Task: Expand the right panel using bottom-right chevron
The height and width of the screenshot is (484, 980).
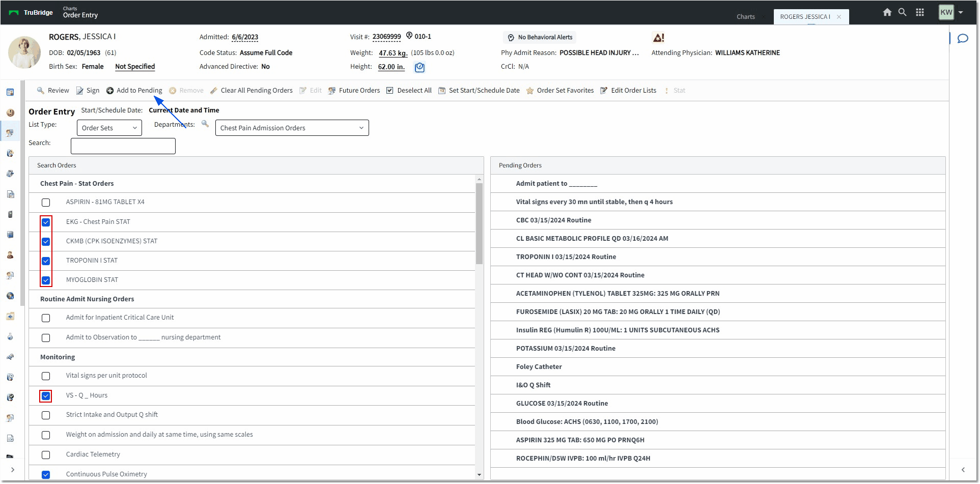Action: [x=963, y=470]
